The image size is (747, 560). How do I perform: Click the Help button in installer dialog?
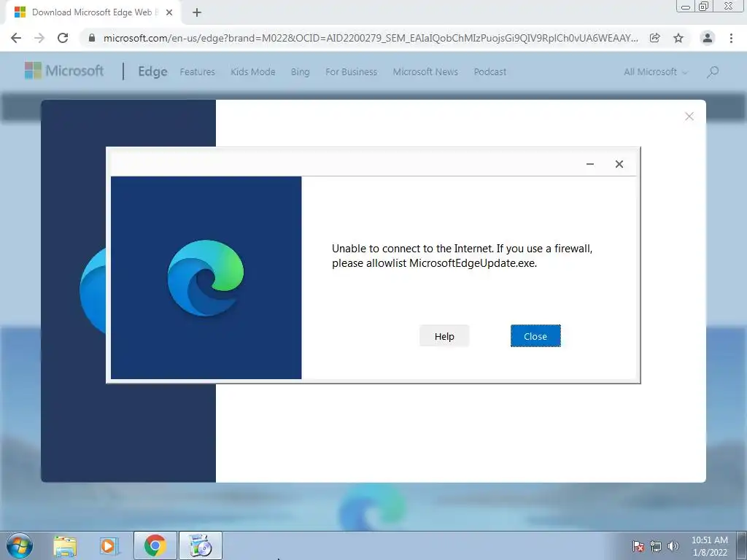tap(444, 336)
